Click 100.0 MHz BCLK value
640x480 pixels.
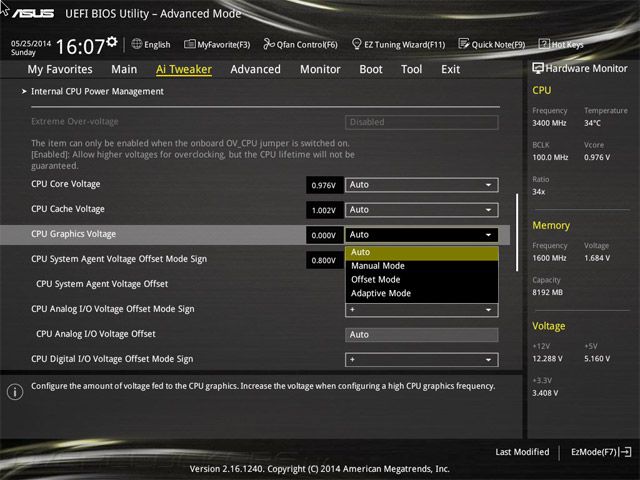click(x=550, y=157)
